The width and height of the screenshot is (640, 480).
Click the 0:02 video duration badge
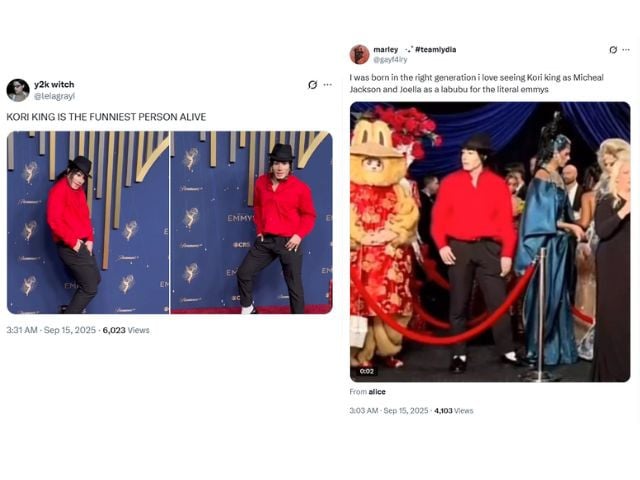point(367,371)
